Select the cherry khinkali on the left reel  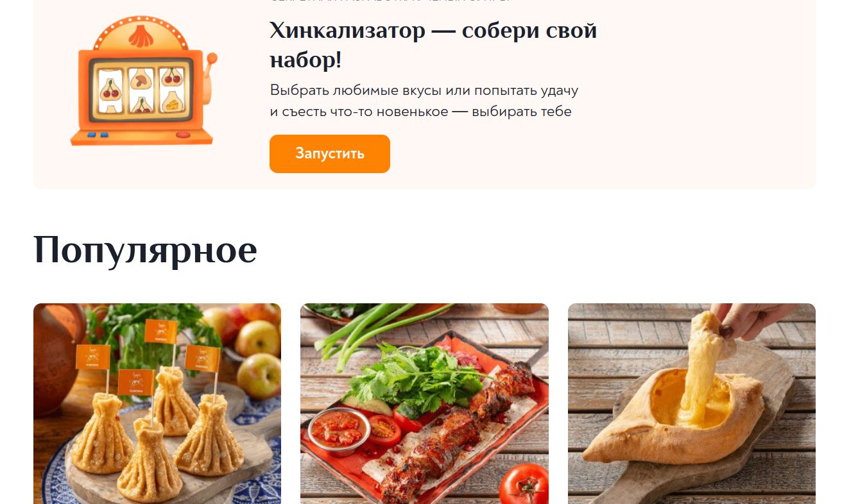click(x=111, y=88)
